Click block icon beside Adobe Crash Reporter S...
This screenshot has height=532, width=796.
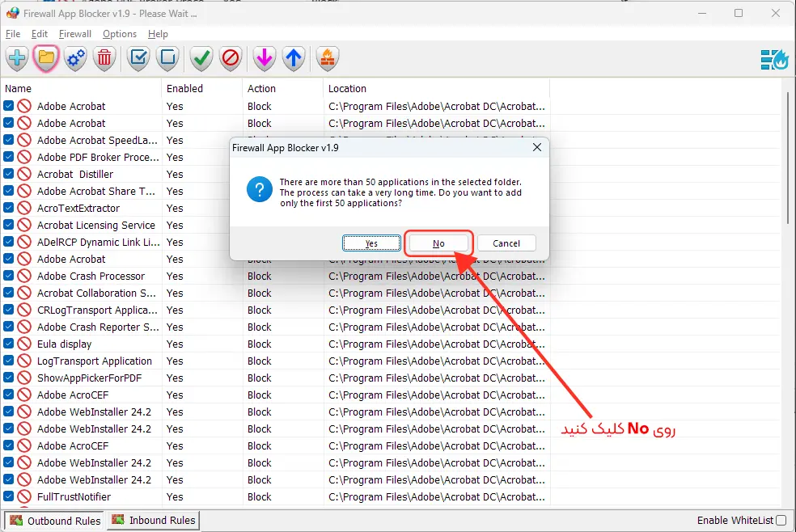(x=23, y=327)
